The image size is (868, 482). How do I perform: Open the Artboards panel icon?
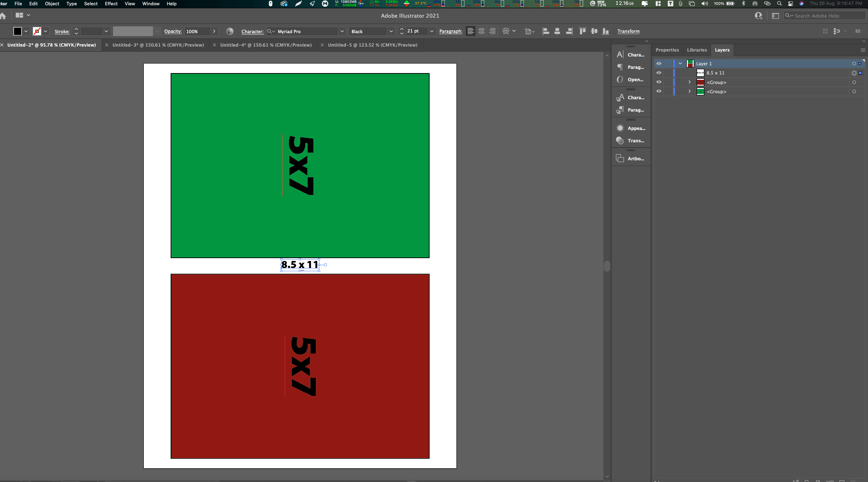tap(620, 159)
